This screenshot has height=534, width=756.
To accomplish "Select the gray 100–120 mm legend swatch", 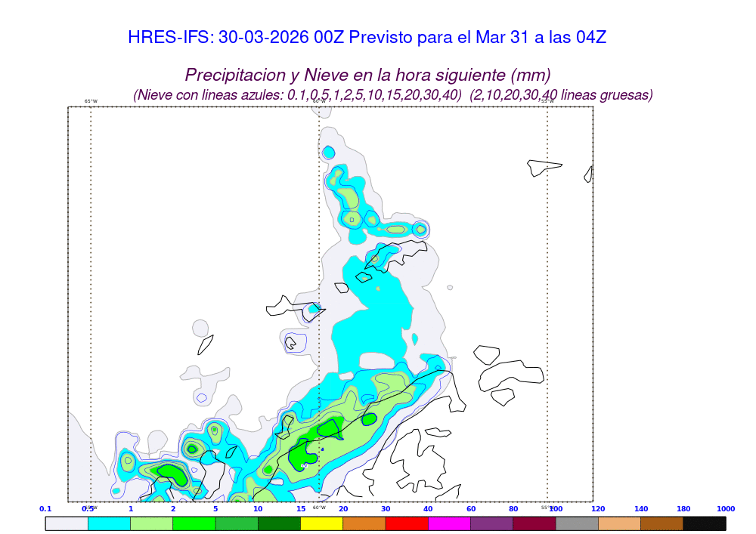I will pos(577,523).
